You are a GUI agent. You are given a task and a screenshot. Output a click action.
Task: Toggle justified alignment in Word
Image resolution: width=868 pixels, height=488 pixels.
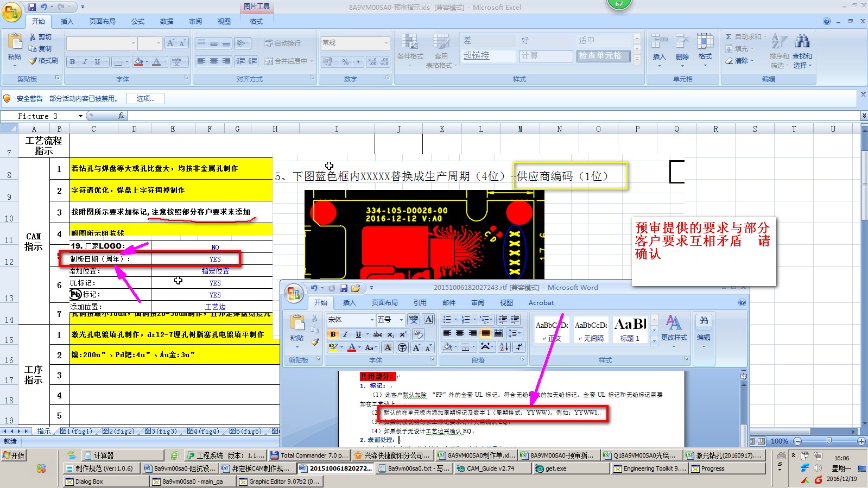pos(485,333)
